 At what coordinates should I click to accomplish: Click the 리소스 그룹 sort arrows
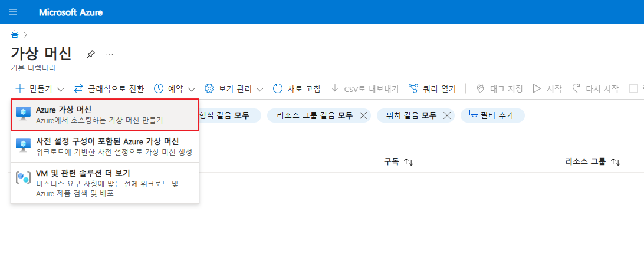coord(616,162)
